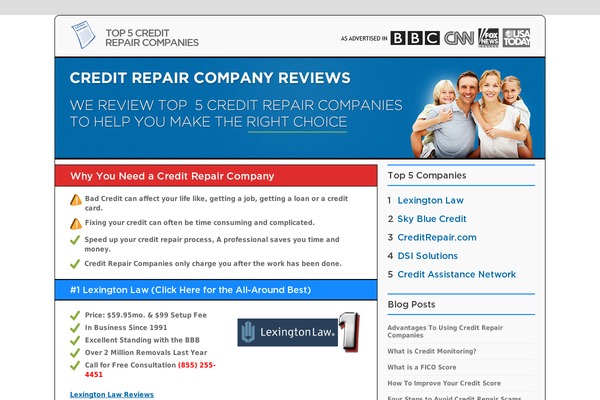Open Sky Blue Credit link

point(432,219)
